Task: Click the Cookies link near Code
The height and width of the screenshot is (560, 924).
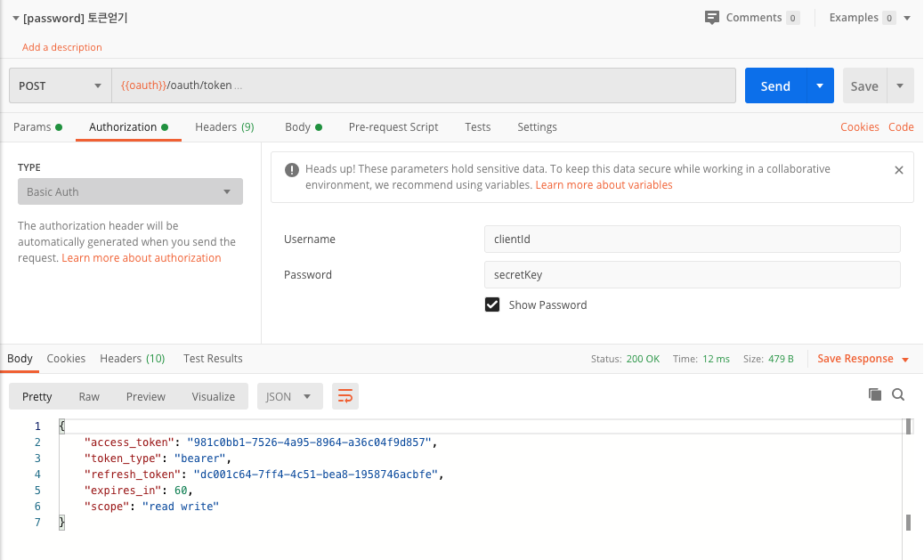Action: [x=859, y=127]
